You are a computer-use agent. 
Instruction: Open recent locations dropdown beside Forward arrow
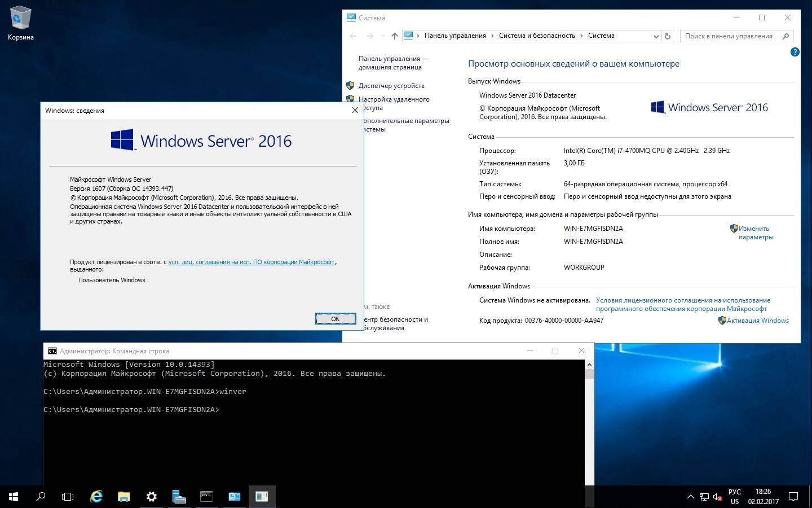[383, 36]
